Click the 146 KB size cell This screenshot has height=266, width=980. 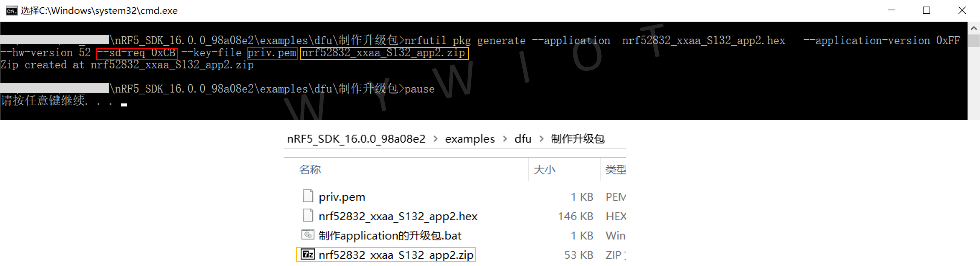[575, 216]
